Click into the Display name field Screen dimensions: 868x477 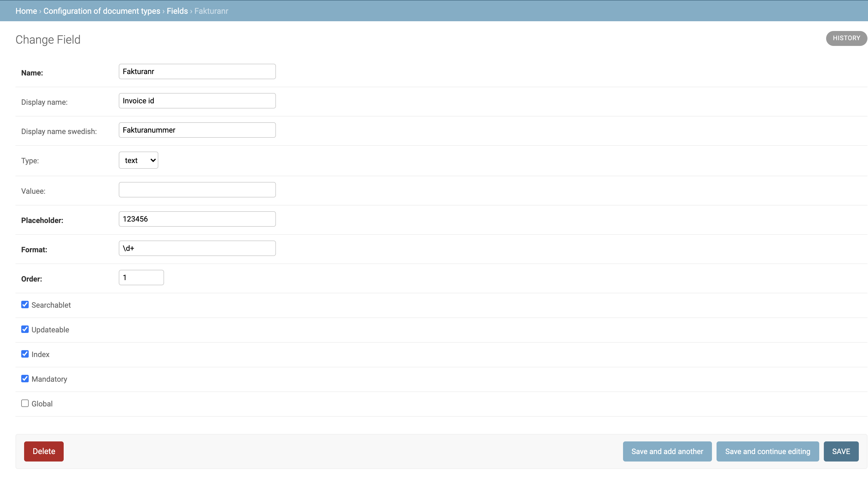(x=197, y=101)
